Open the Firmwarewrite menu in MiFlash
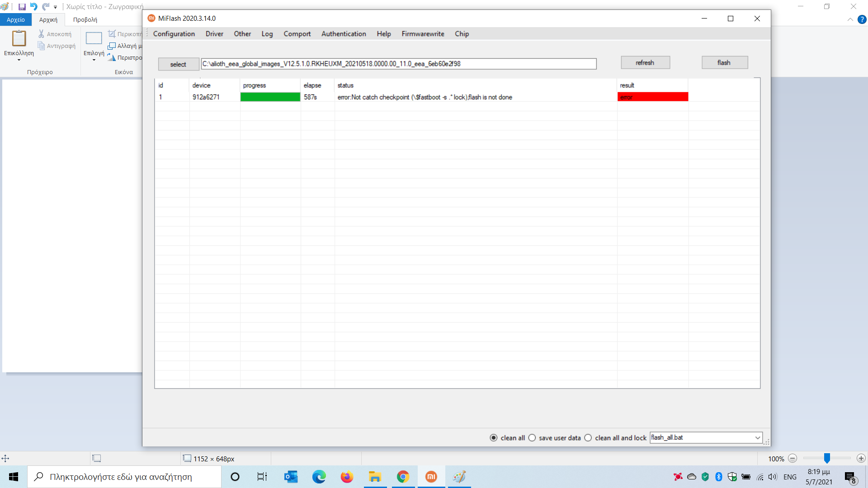The height and width of the screenshot is (488, 868). 423,34
